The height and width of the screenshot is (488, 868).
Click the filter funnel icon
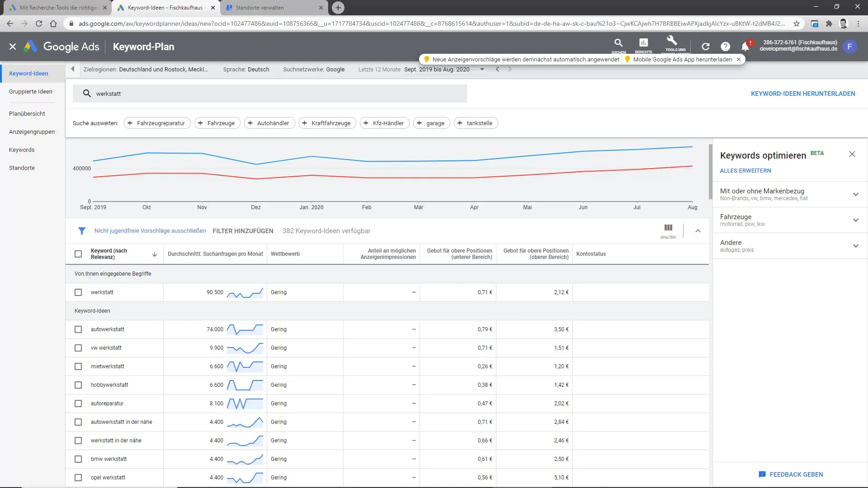(82, 231)
